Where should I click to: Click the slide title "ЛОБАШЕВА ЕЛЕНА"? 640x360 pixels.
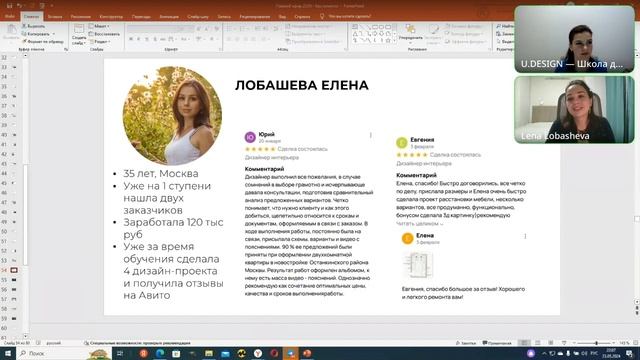(x=302, y=85)
